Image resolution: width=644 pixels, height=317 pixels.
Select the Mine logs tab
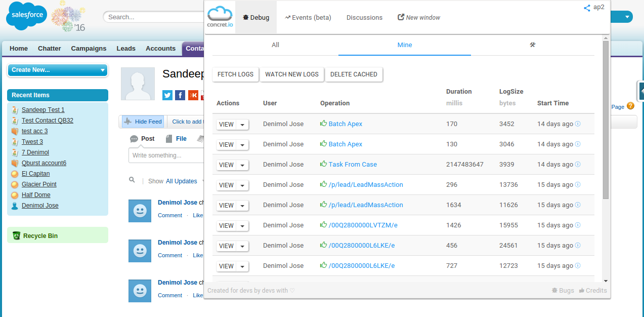[x=405, y=45]
